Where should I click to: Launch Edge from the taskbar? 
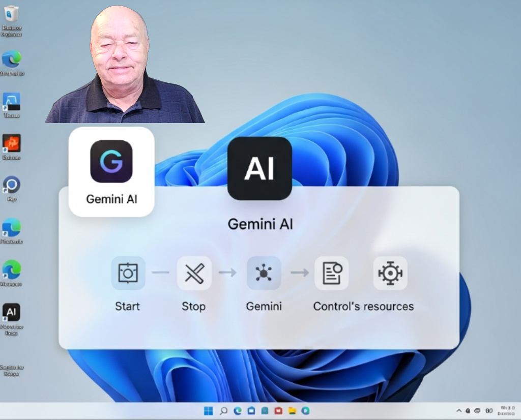[238, 411]
